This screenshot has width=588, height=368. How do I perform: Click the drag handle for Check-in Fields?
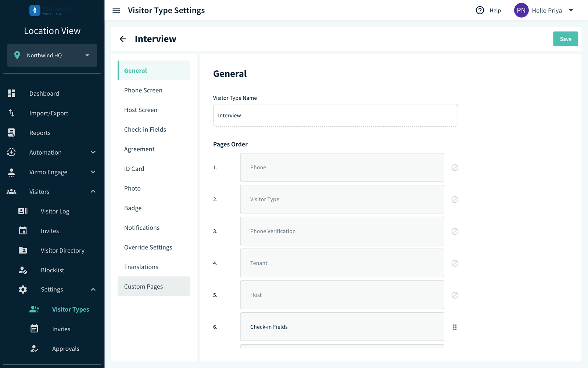tap(455, 327)
